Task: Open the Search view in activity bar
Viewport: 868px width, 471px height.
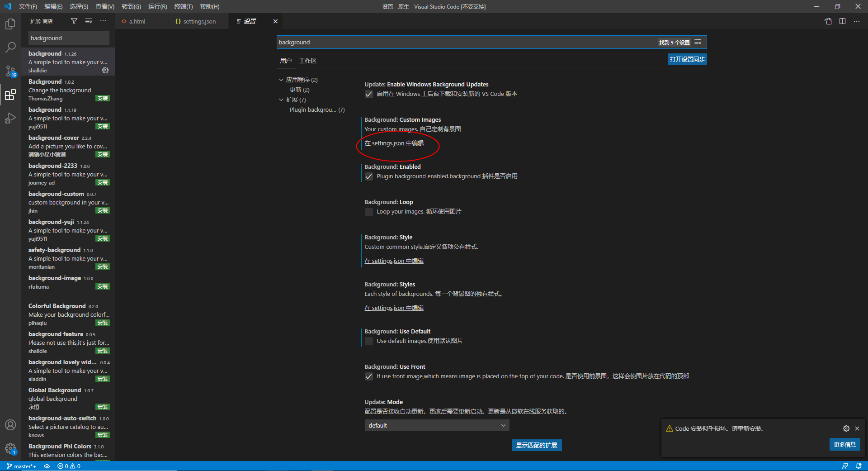Action: point(10,48)
